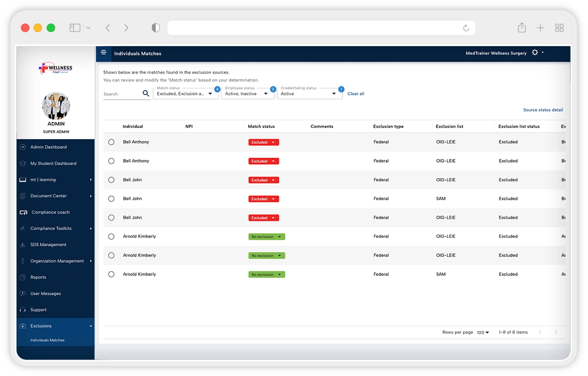This screenshot has height=376, width=588.
Task: Select the first Bell Anthony row radio button
Action: 111,142
